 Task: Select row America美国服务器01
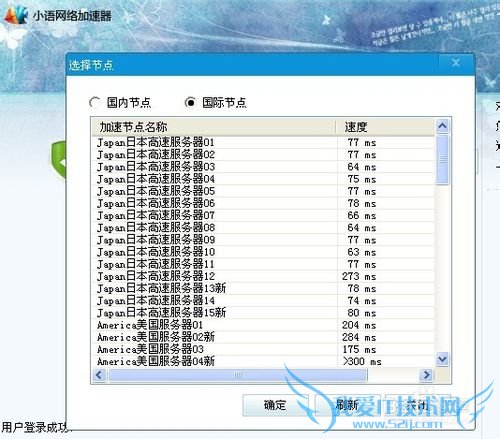263,325
